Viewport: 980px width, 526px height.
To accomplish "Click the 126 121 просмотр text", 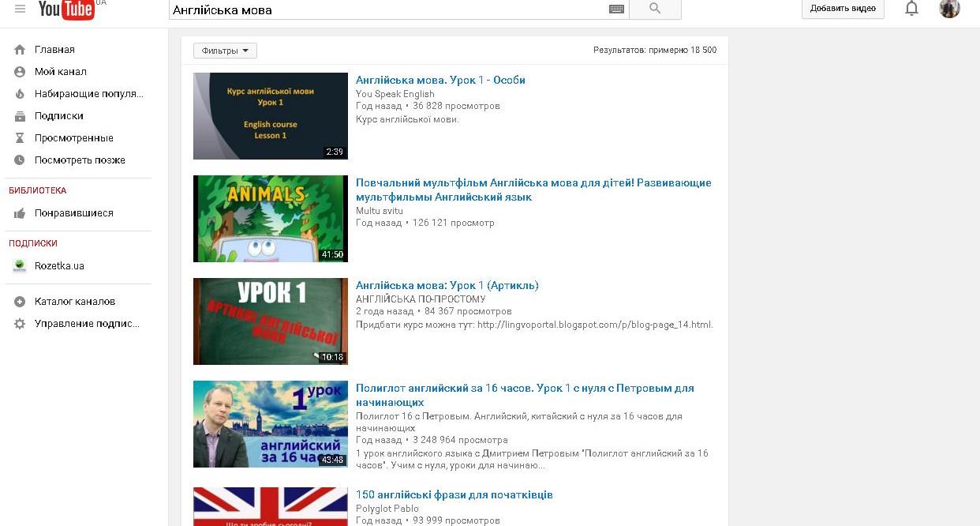I will (454, 223).
